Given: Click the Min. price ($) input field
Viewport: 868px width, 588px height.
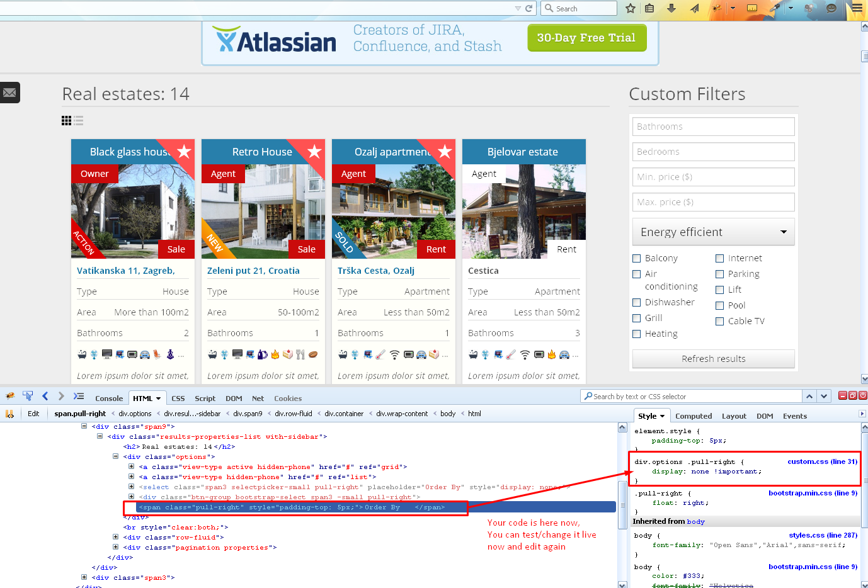Looking at the screenshot, I should tap(713, 177).
